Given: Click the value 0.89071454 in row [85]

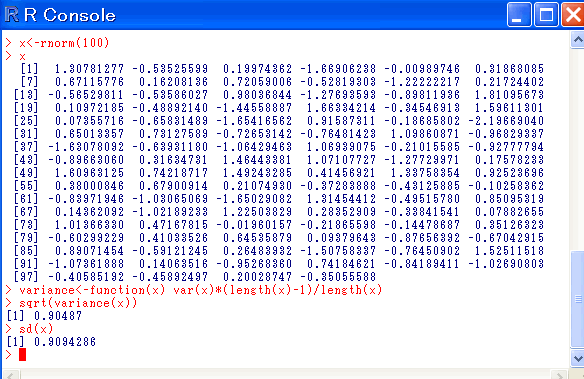Looking at the screenshot, I should click(x=89, y=251).
